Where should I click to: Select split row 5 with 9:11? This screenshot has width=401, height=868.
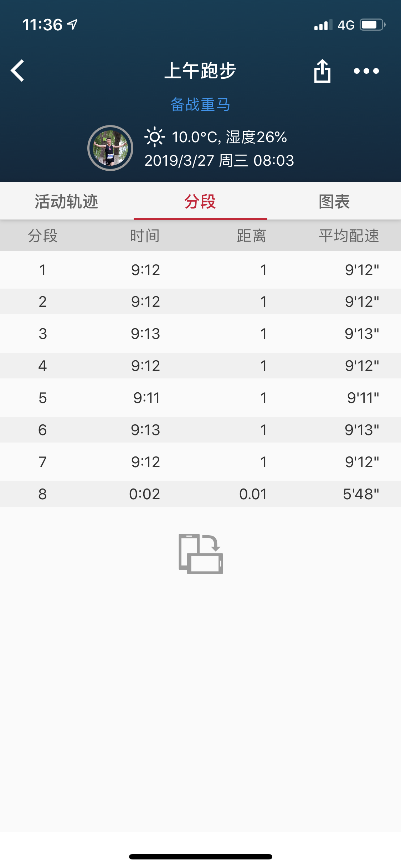pos(200,398)
